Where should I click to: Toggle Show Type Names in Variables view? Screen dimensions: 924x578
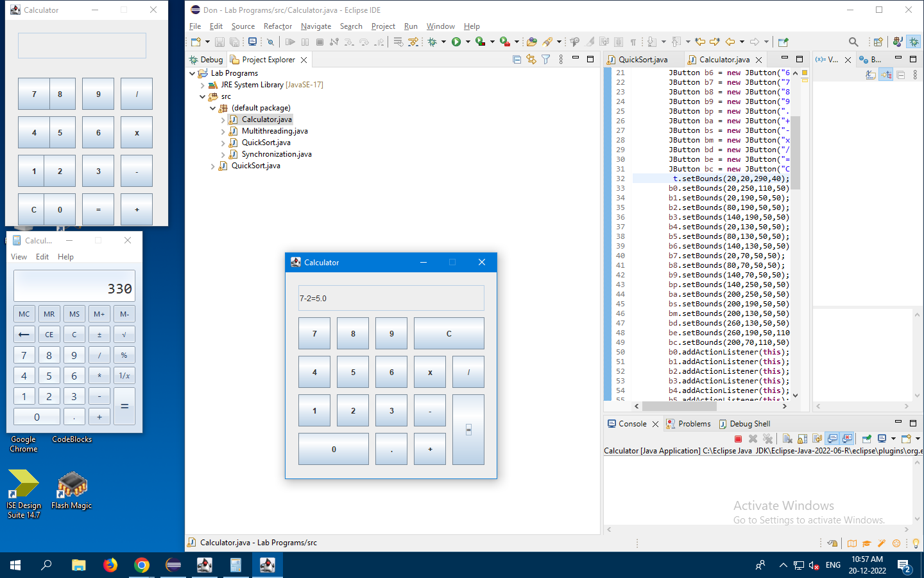[x=871, y=75]
